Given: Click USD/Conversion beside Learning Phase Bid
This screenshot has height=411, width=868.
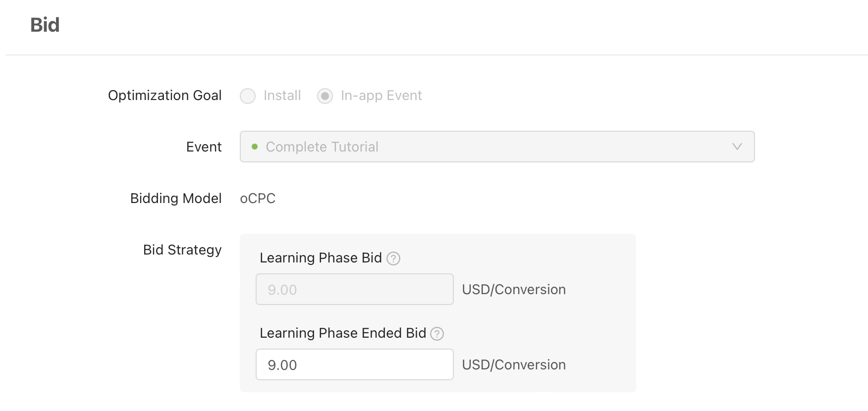Looking at the screenshot, I should pos(514,290).
